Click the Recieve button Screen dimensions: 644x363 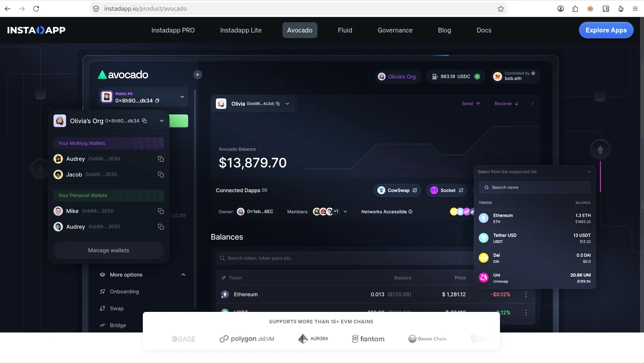(x=506, y=104)
